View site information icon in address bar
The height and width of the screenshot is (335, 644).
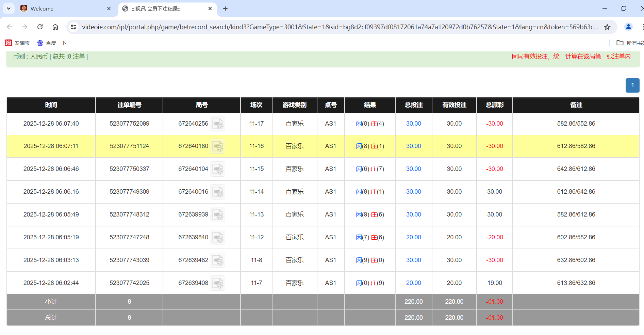pos(73,27)
